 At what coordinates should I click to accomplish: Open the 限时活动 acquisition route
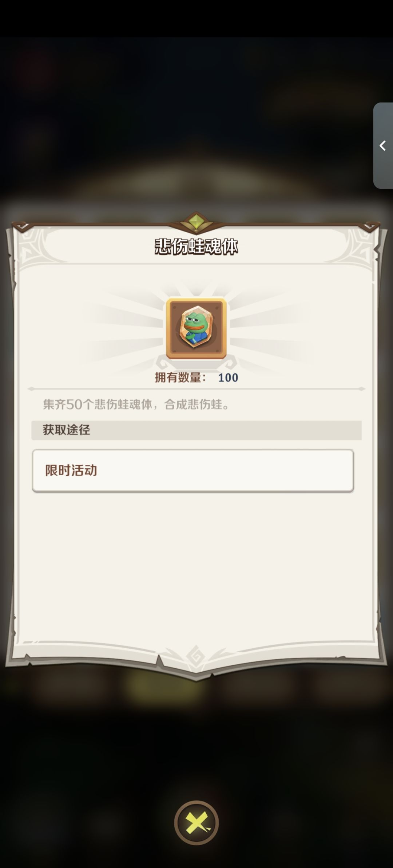(193, 471)
